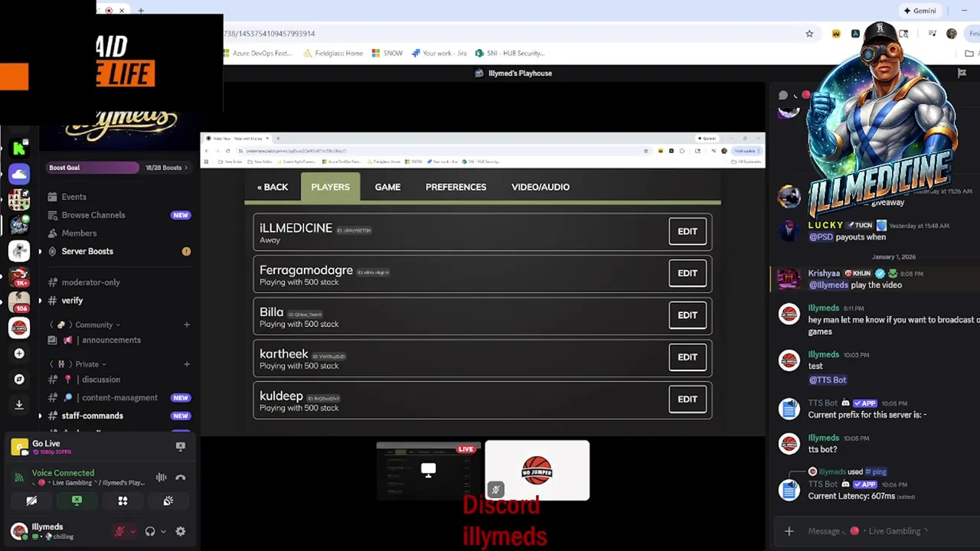Open Discover servers compass icon
The width and height of the screenshot is (980, 551).
tap(19, 379)
